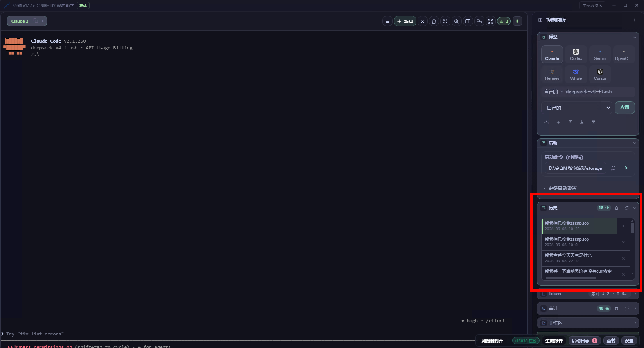This screenshot has width=644, height=348.
Task: Clear history with the 历史 trash icon
Action: (617, 208)
